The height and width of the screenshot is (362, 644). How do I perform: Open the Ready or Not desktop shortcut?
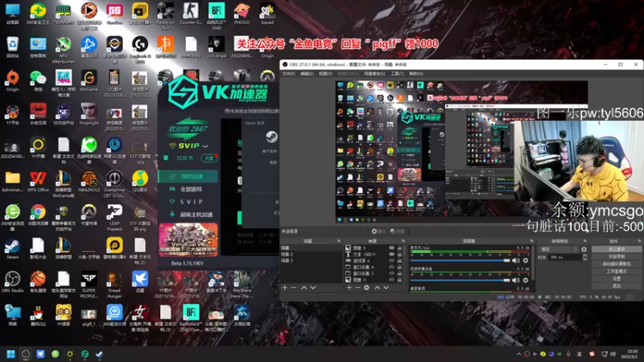pos(165,16)
